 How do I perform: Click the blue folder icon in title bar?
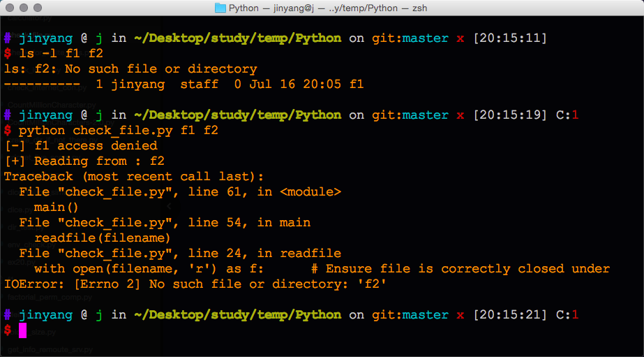click(x=220, y=8)
